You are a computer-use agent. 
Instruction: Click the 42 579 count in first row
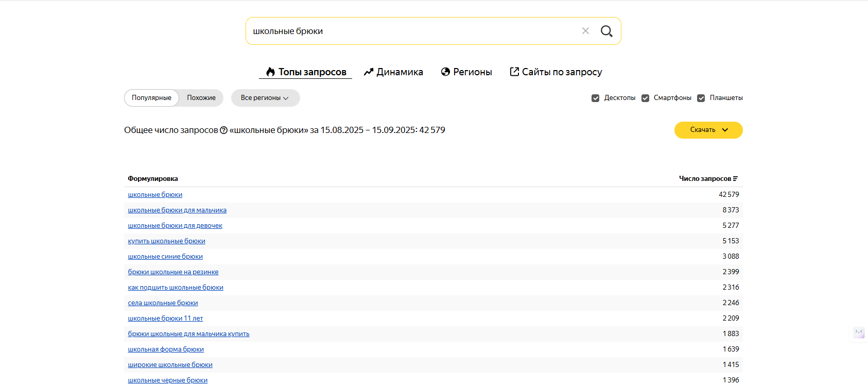[x=729, y=195]
